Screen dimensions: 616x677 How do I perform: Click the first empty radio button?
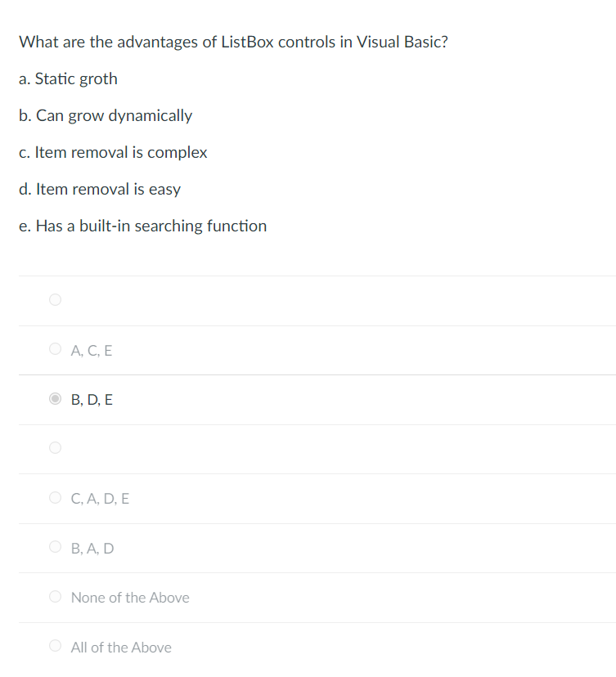(55, 299)
